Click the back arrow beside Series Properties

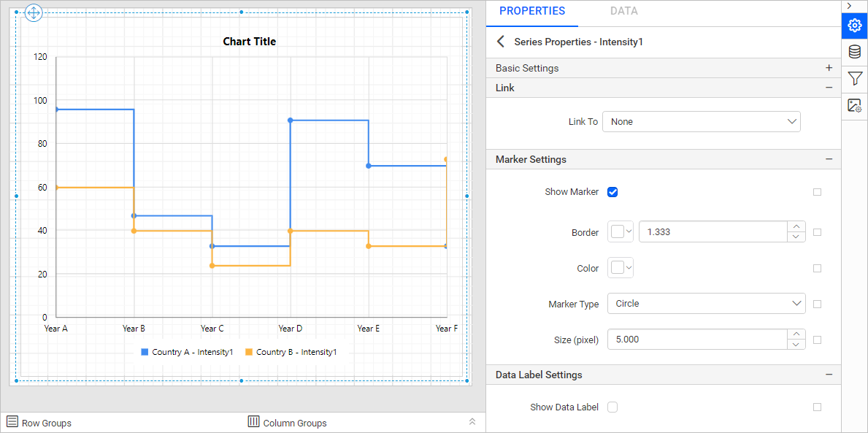[x=501, y=42]
